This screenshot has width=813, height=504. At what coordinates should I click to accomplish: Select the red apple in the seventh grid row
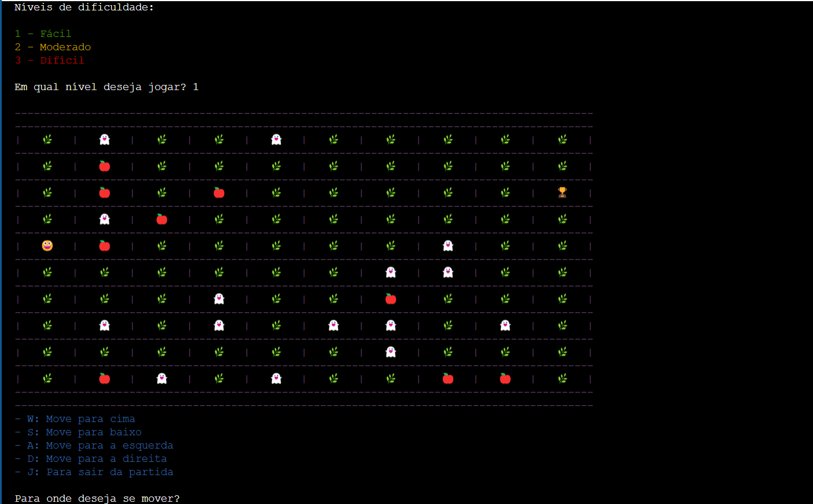coord(391,299)
